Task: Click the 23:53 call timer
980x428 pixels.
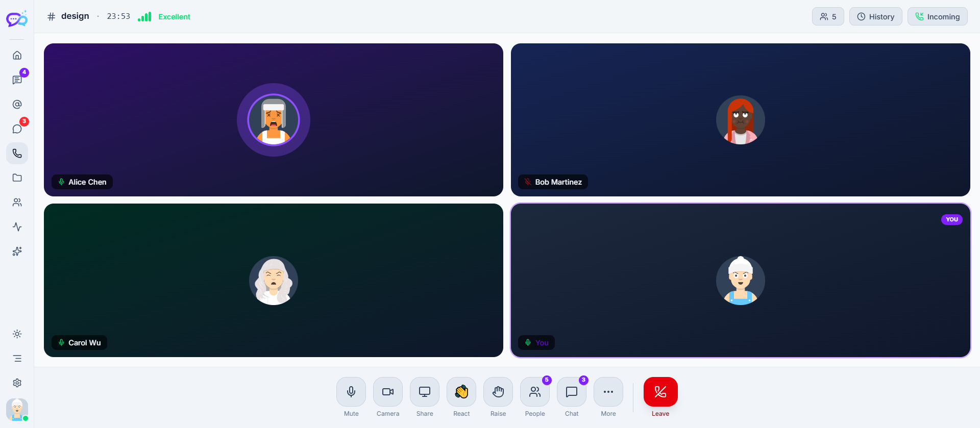Action: (118, 16)
